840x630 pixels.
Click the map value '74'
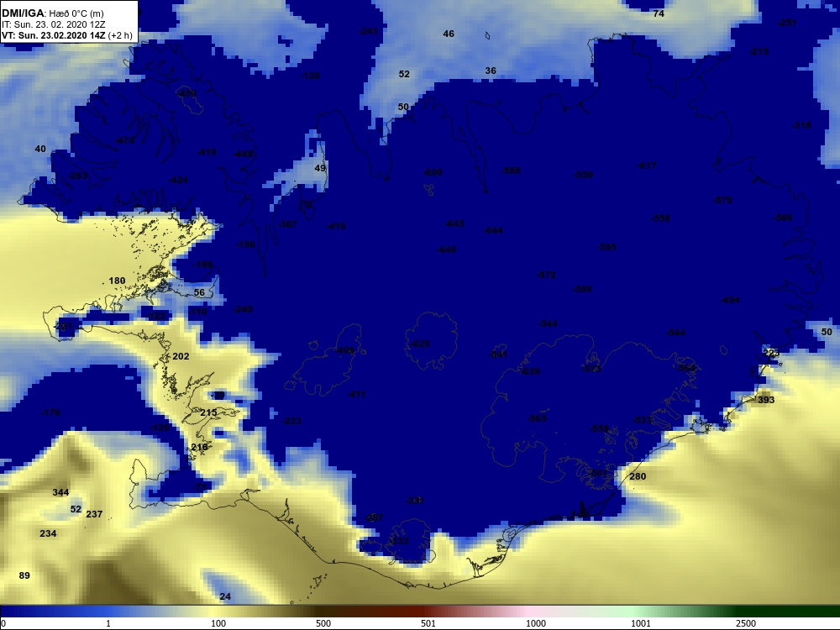click(659, 13)
